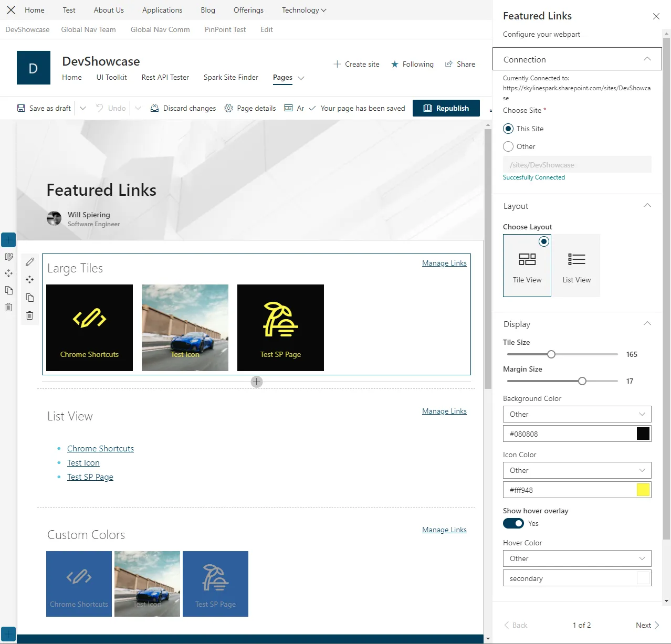Click the DevShowcase site logo tile

[34, 68]
